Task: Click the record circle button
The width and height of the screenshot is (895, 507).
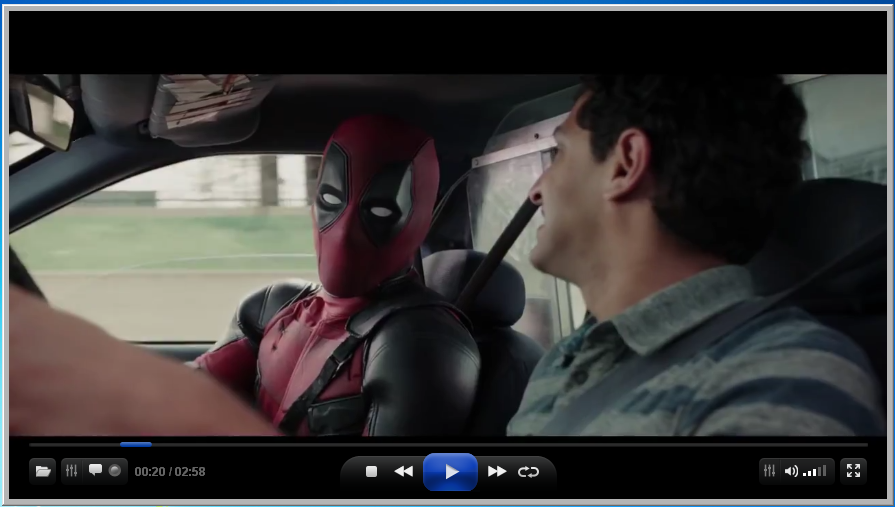Action: point(115,470)
